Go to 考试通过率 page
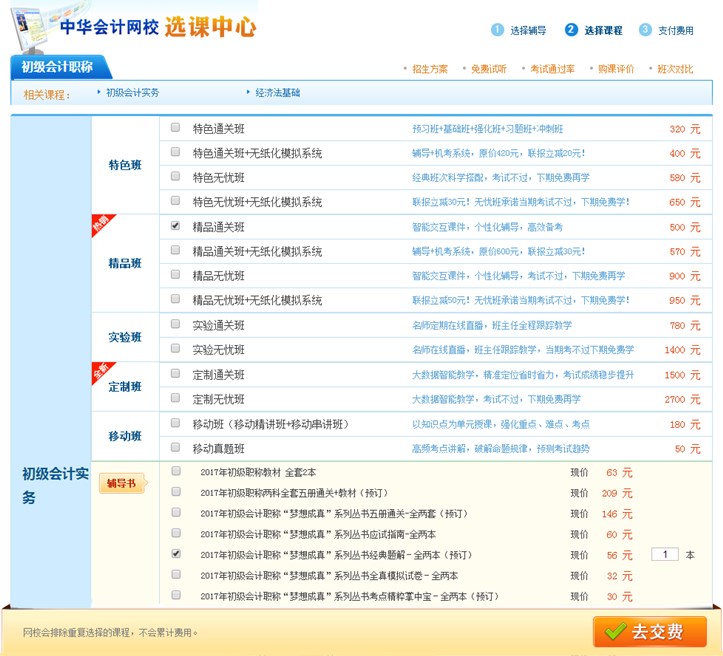 [552, 69]
